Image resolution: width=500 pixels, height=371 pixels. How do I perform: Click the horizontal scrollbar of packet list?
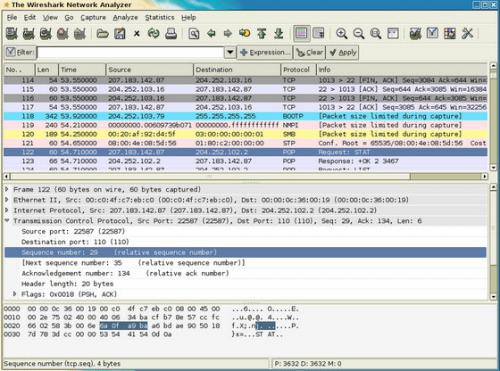coord(246,176)
